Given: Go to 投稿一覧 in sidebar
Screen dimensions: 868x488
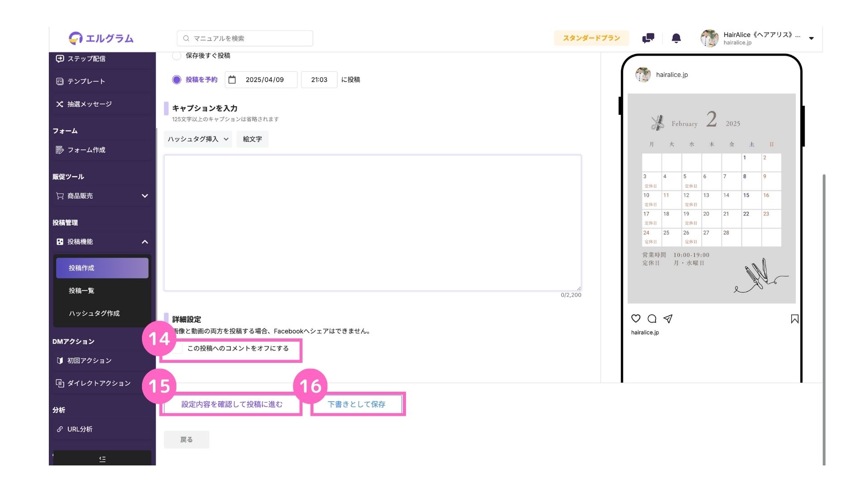Looking at the screenshot, I should tap(102, 291).
